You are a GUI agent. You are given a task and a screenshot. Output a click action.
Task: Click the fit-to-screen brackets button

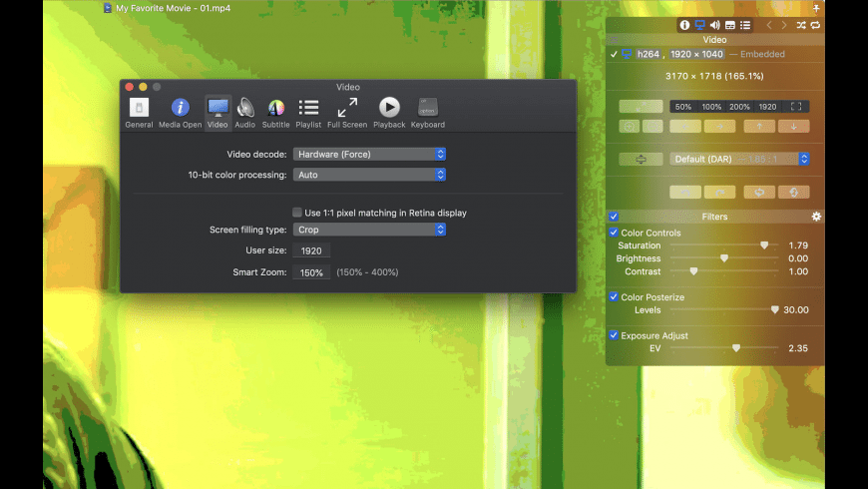[x=796, y=107]
